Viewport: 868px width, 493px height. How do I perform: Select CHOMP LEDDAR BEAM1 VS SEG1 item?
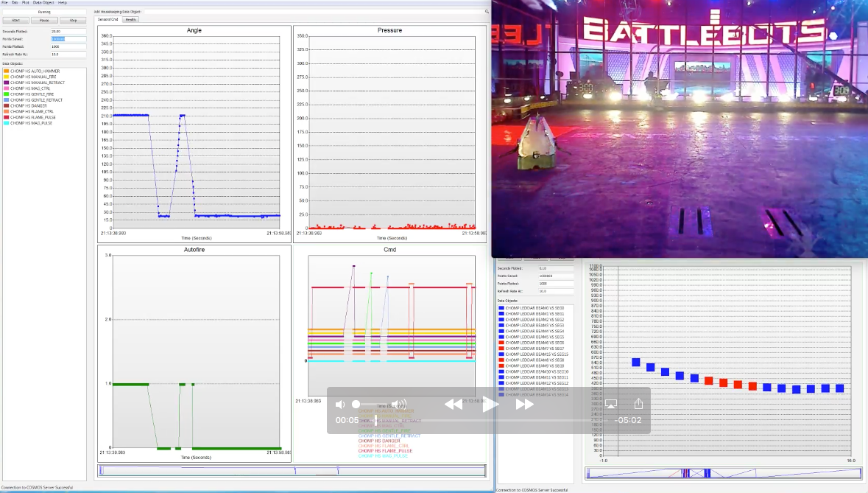[532, 314]
